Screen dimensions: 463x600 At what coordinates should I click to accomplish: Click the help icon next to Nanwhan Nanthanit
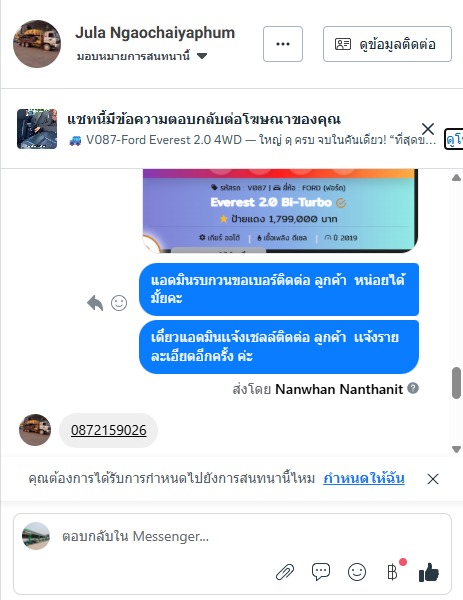[413, 388]
